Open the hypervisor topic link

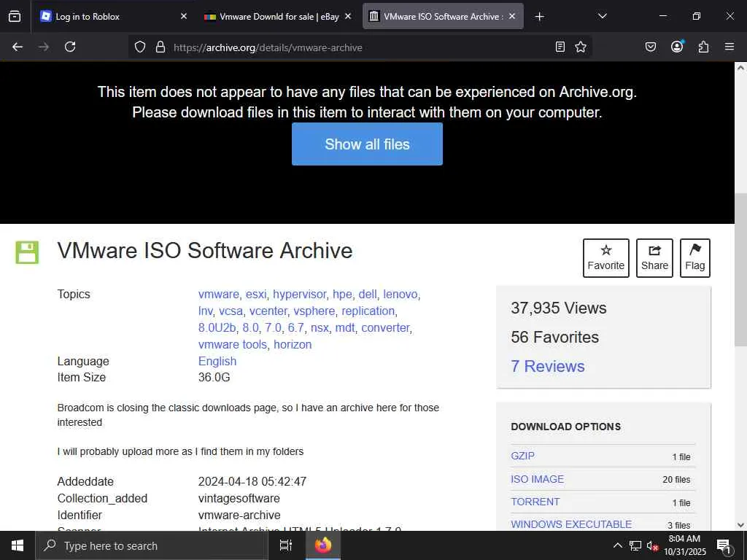pyautogui.click(x=299, y=295)
